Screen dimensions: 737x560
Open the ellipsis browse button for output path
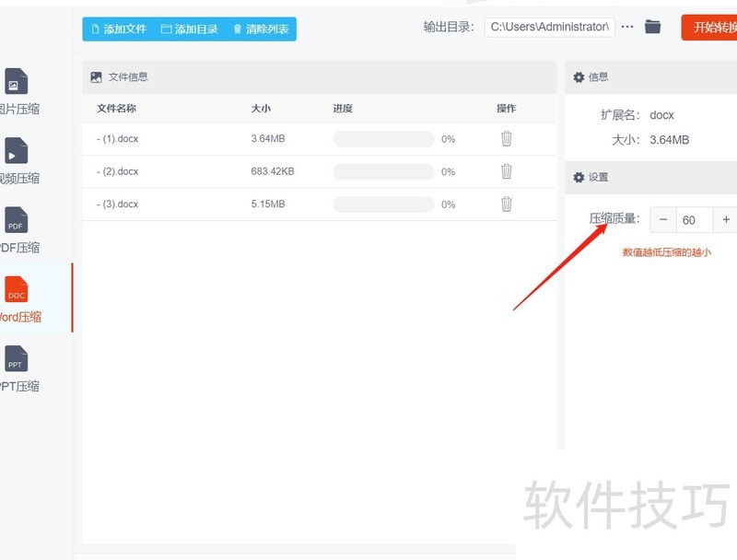point(627,27)
